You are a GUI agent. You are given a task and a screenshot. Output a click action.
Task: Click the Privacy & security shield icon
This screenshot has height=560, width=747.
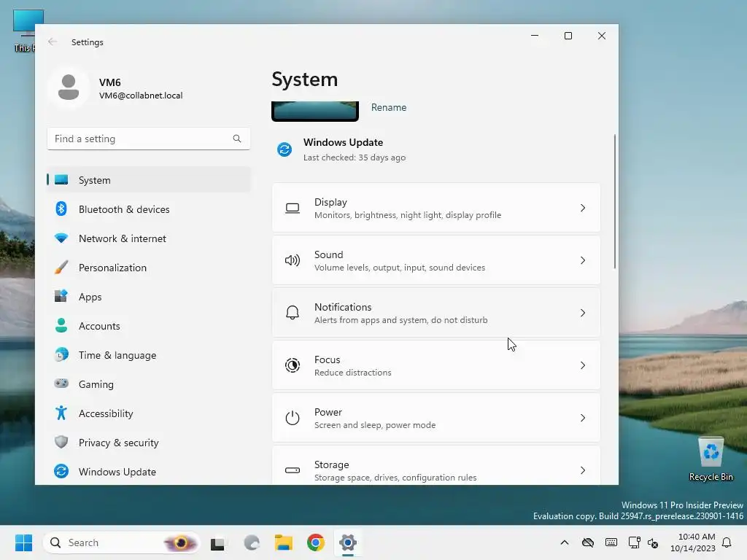pos(61,442)
